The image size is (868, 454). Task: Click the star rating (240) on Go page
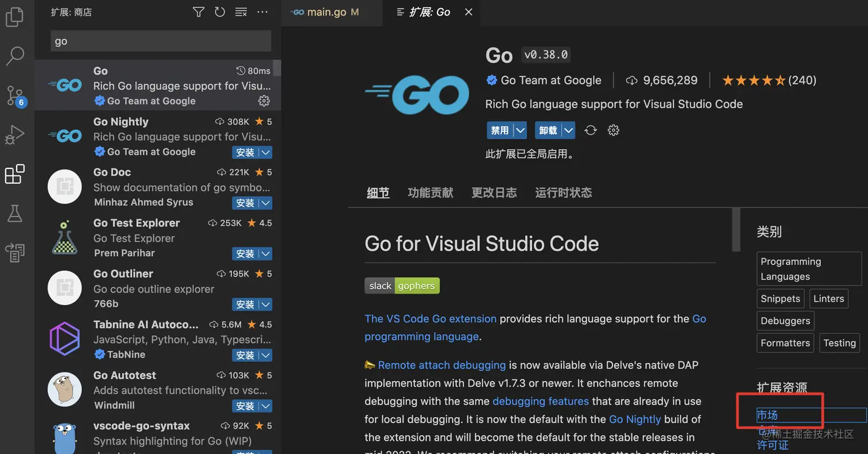pyautogui.click(x=769, y=80)
